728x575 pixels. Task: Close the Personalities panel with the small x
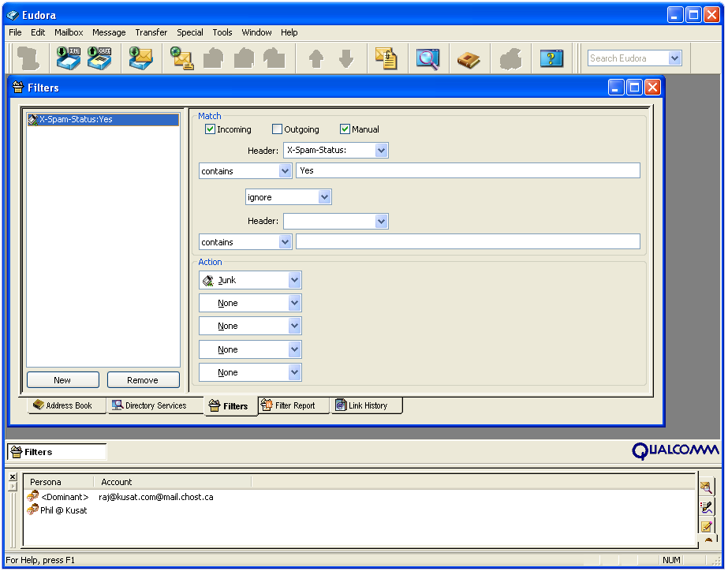pos(13,476)
